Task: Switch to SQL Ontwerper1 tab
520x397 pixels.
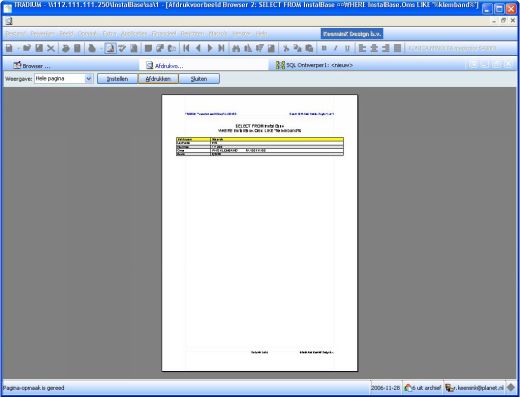Action: [x=314, y=65]
